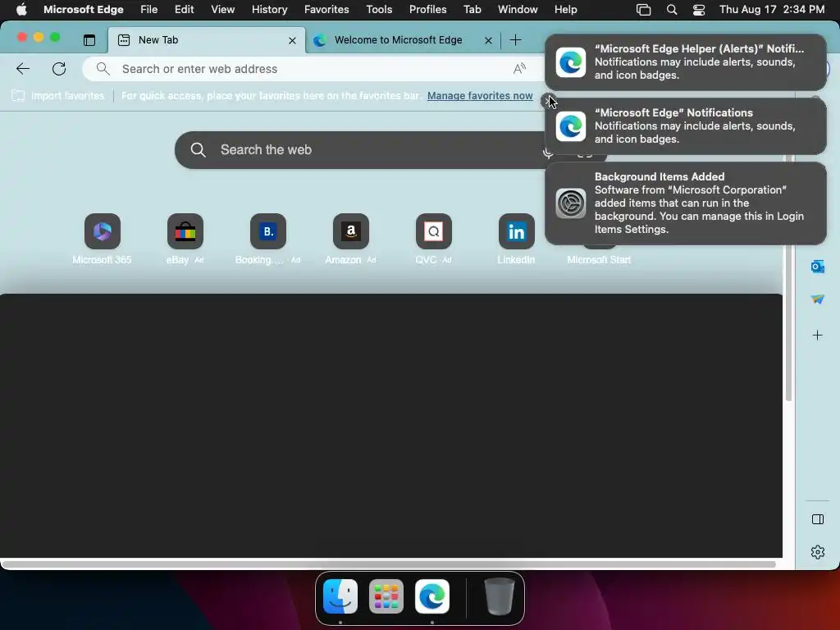Focus the Search or enter web address bar
840x630 pixels.
(311, 69)
